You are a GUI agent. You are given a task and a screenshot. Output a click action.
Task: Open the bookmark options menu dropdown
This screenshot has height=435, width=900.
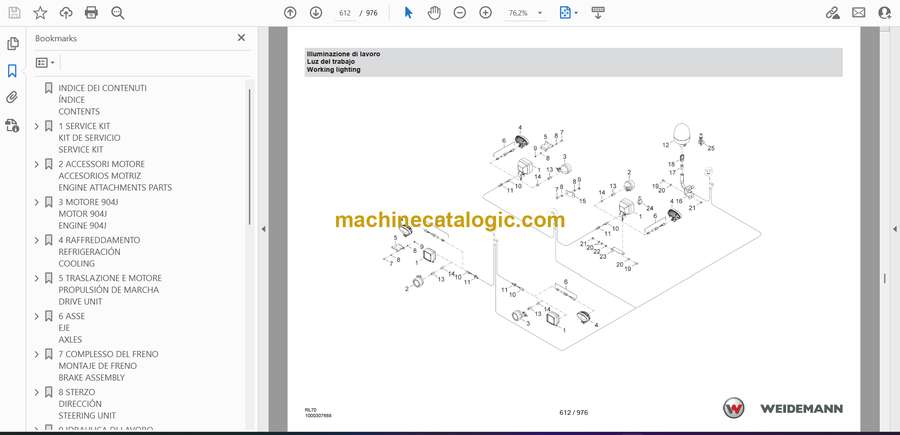(45, 63)
